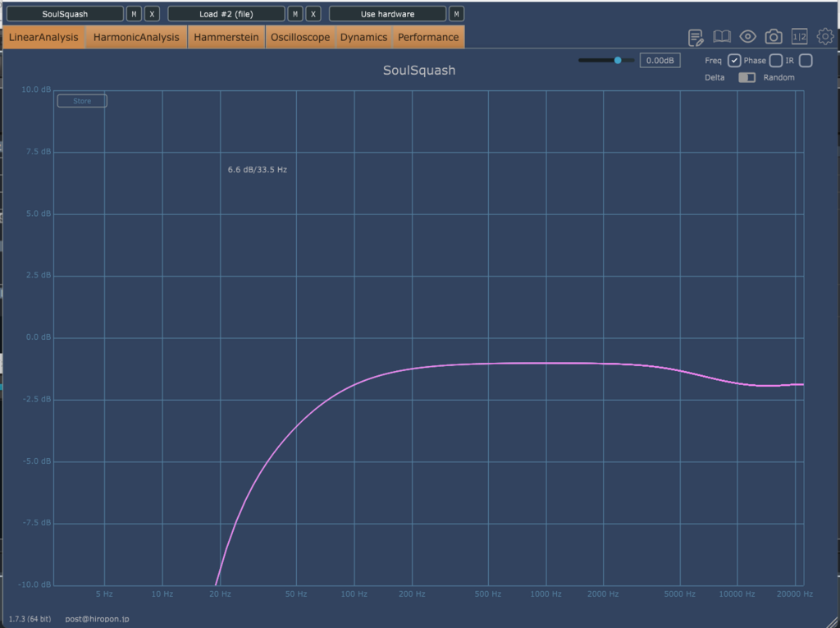This screenshot has height=628, width=840.
Task: Open the Hammerstein tab
Action: pyautogui.click(x=226, y=37)
